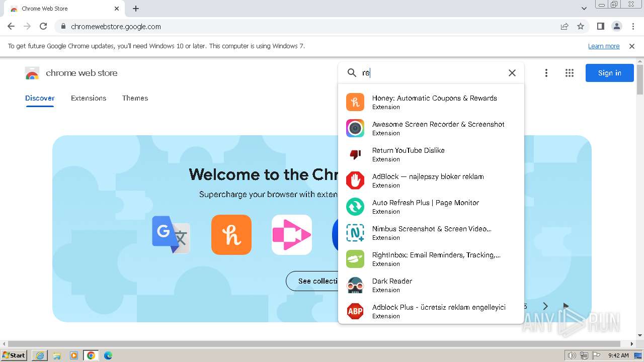Click in the search text field

[433, 73]
